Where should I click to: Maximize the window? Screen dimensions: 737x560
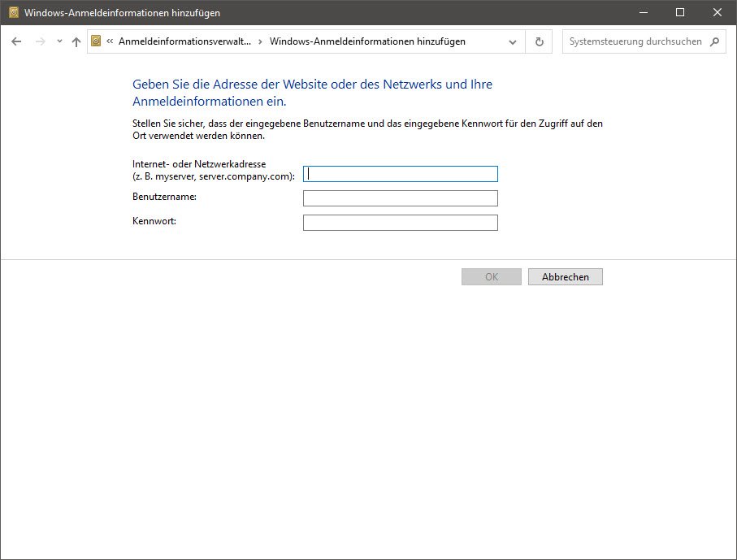pyautogui.click(x=680, y=12)
